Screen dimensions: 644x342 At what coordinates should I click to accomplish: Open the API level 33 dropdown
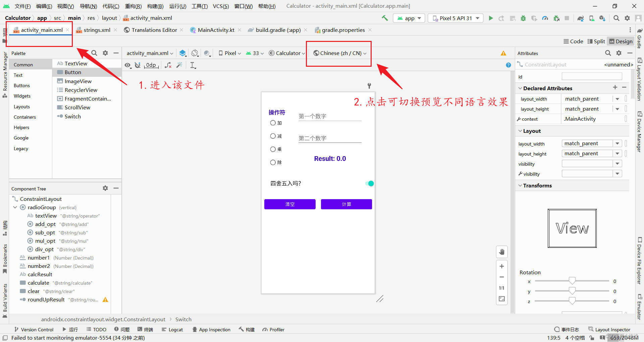pos(254,53)
